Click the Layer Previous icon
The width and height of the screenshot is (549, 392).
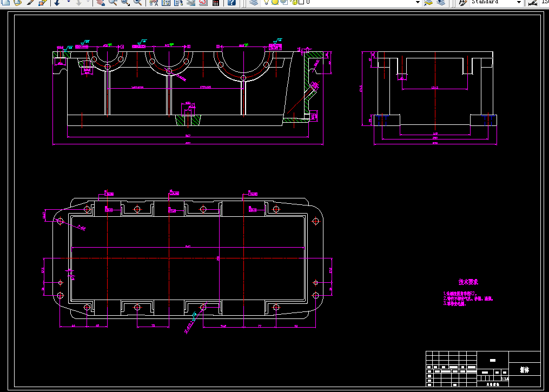coord(441,2)
